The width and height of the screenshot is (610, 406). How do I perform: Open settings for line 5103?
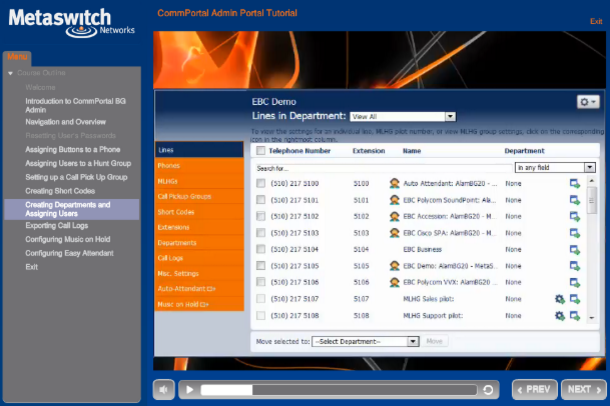575,233
